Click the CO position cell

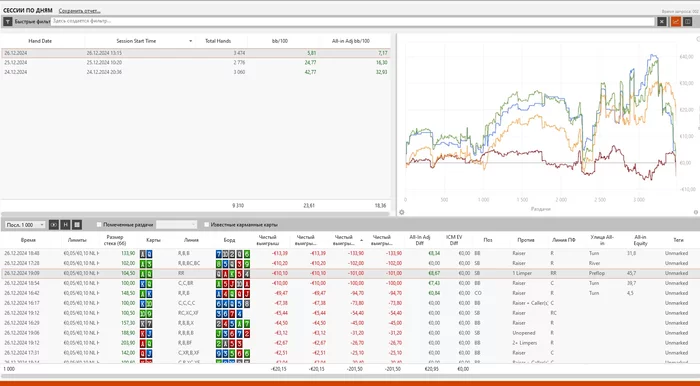coord(477,293)
